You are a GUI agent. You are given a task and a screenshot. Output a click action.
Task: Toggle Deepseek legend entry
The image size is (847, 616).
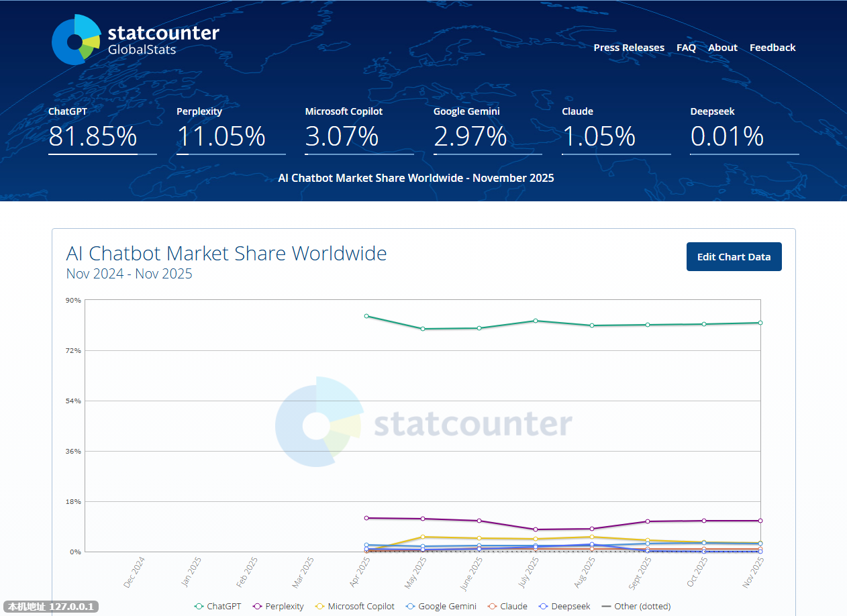[x=564, y=606]
